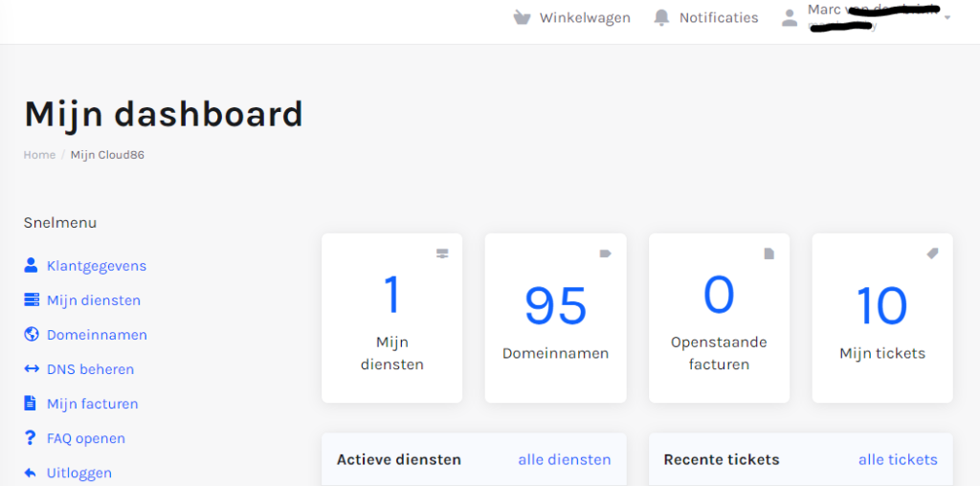Click the 10 Mijn tickets count
The width and height of the screenshot is (980, 486).
pyautogui.click(x=881, y=306)
